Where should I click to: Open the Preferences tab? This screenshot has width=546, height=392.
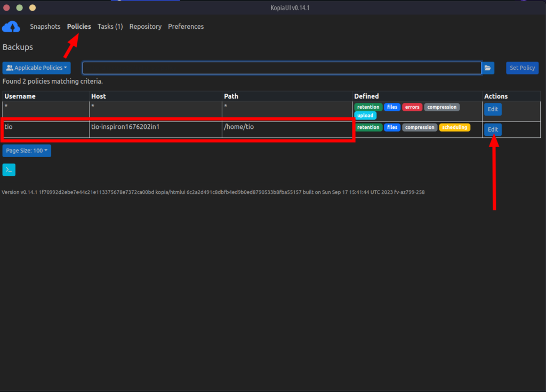click(186, 27)
